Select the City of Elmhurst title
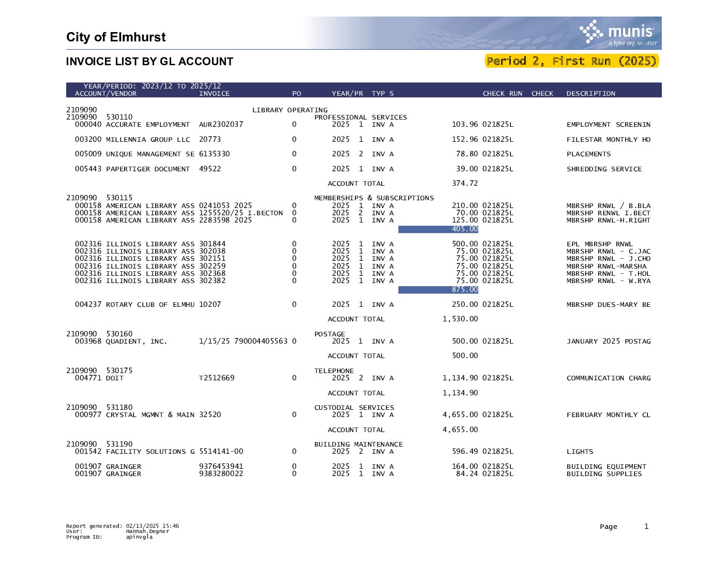Image resolution: width=728 pixels, height=563 pixels. [116, 37]
